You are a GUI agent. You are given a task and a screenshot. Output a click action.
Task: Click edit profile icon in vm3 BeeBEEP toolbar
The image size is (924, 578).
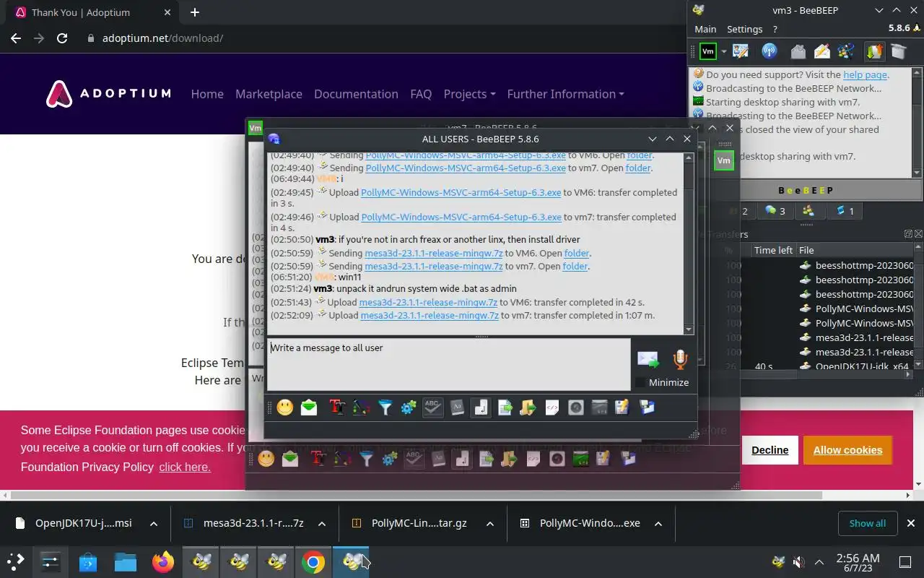(741, 51)
